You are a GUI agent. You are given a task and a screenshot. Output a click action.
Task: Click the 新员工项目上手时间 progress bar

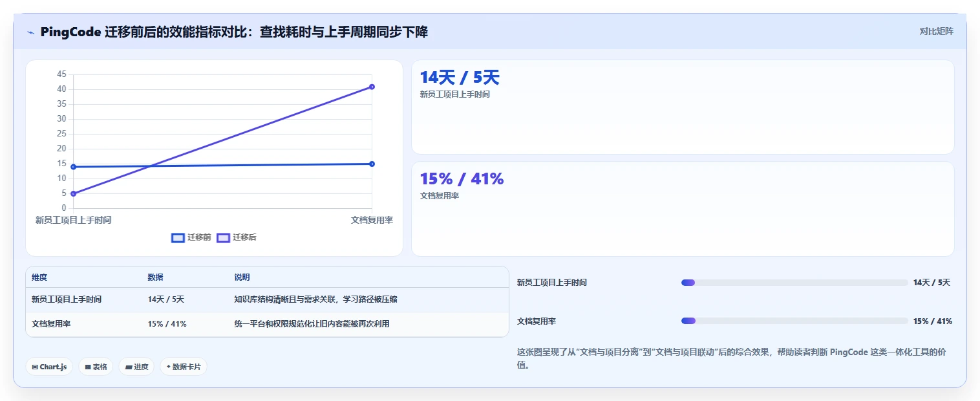pyautogui.click(x=794, y=283)
